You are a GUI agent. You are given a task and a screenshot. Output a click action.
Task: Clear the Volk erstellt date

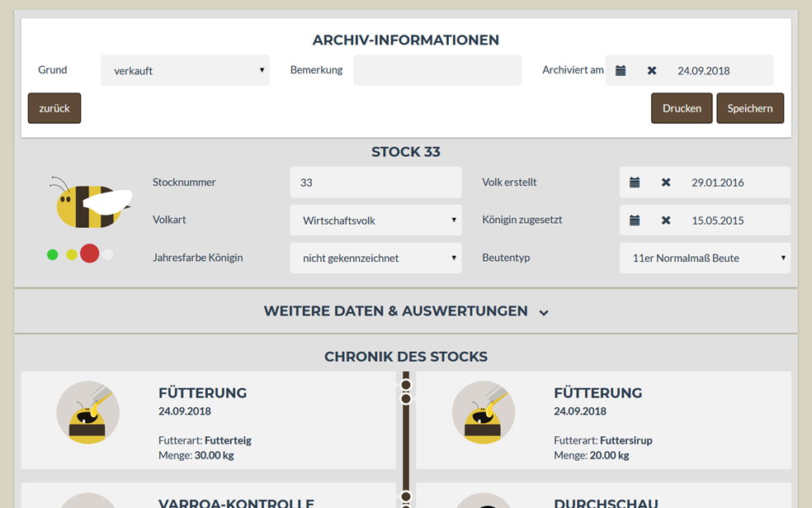[x=666, y=183]
